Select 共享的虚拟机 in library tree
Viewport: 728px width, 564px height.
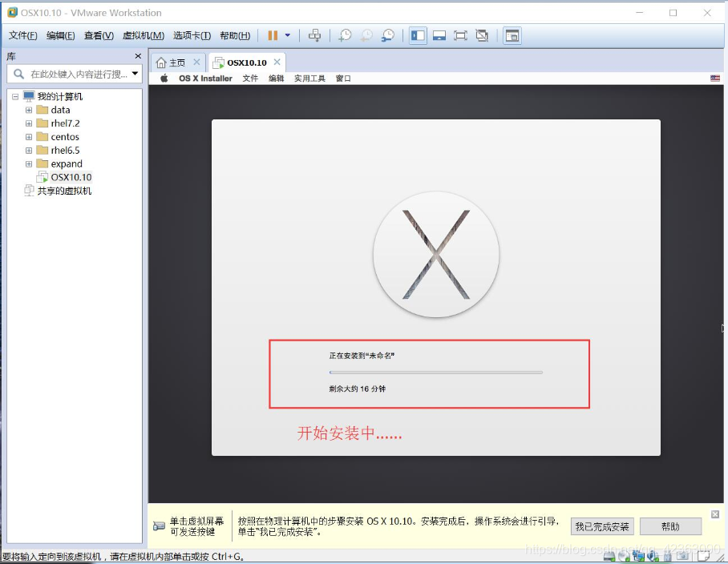click(58, 191)
